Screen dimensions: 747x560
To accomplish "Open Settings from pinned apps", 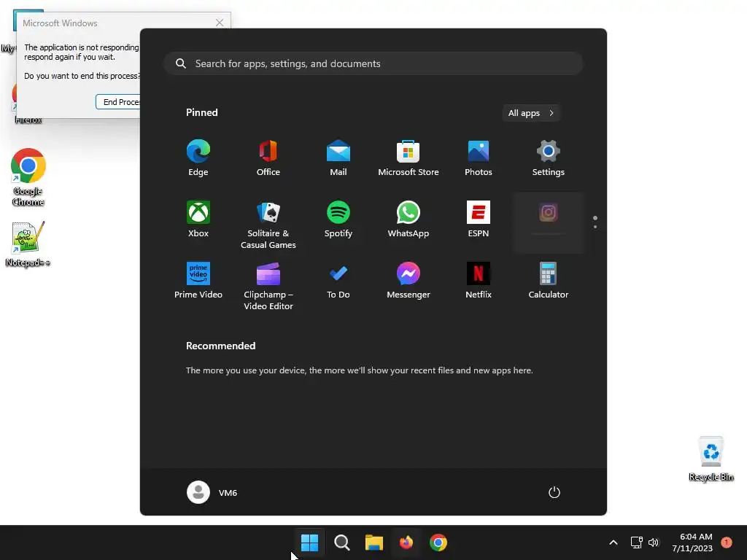I will click(x=549, y=158).
